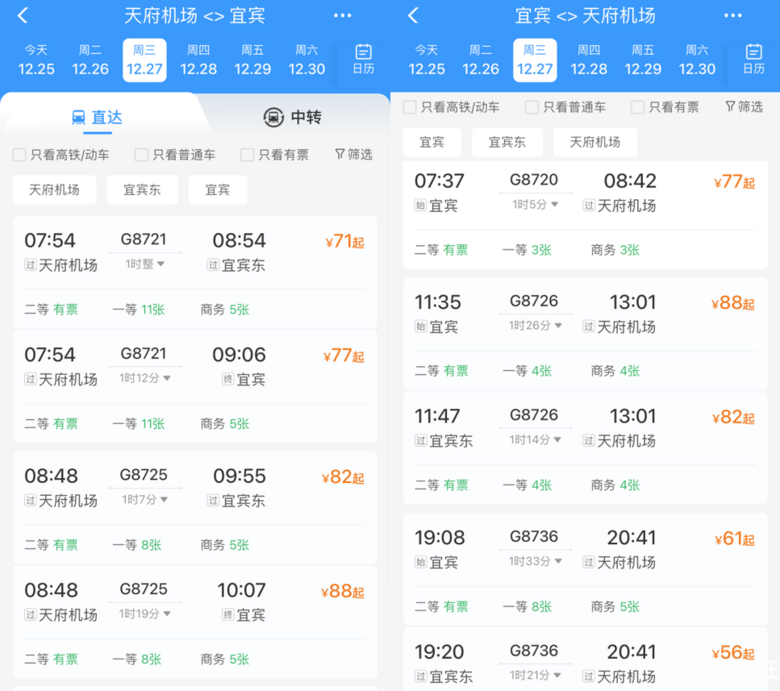Select 商务 5张 on the 09:06 G8721 train
The height and width of the screenshot is (691, 780).
tap(225, 424)
